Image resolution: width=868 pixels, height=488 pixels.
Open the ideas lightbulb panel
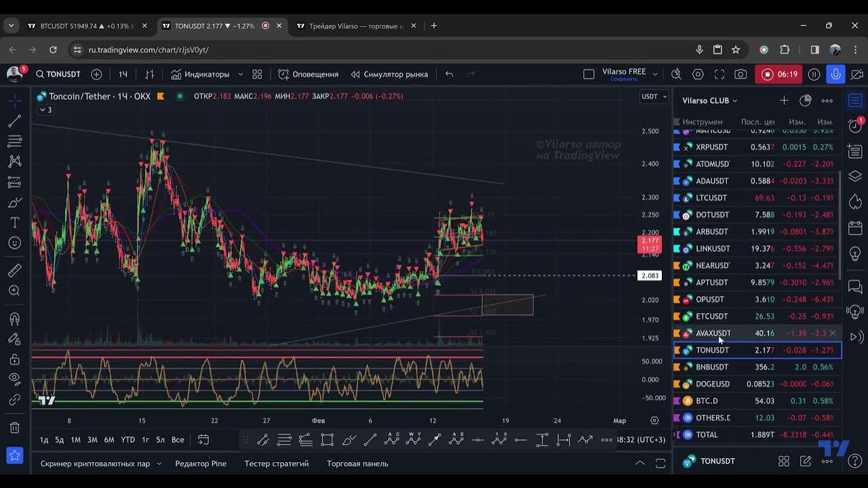pyautogui.click(x=856, y=253)
